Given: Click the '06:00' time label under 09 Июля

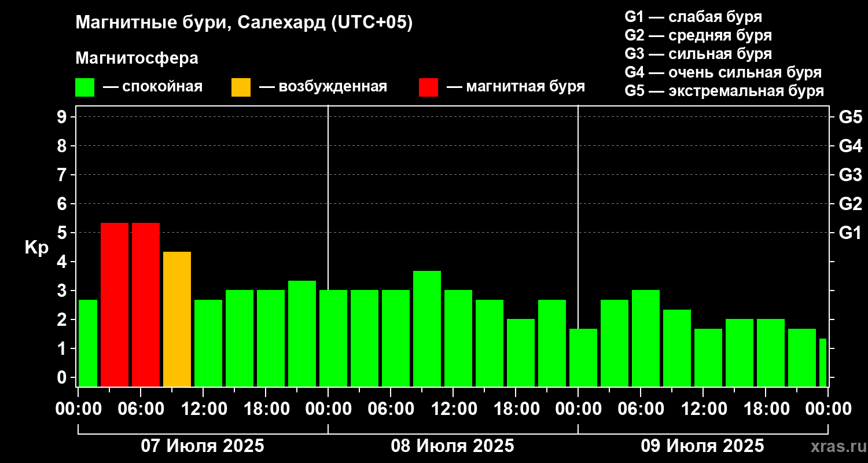Looking at the screenshot, I should 641,409.
